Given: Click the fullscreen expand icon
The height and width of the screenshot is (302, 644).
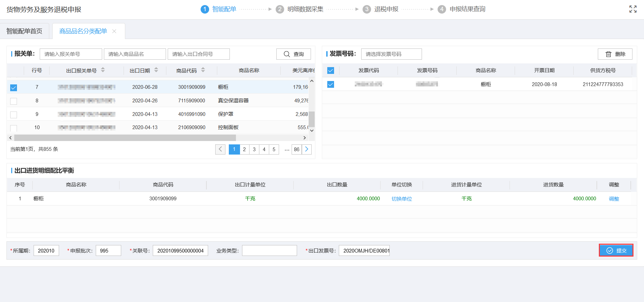Looking at the screenshot, I should [633, 9].
